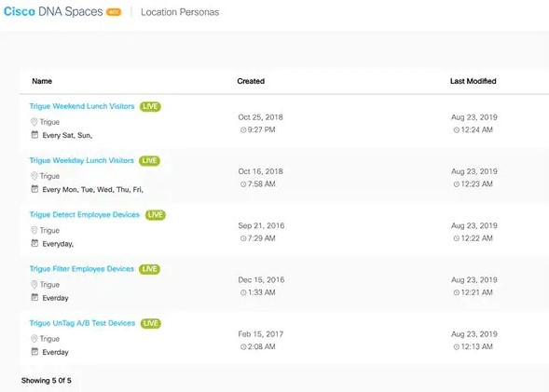Click Aug 23, 2019 modified date in Weekend row

[x=474, y=117]
